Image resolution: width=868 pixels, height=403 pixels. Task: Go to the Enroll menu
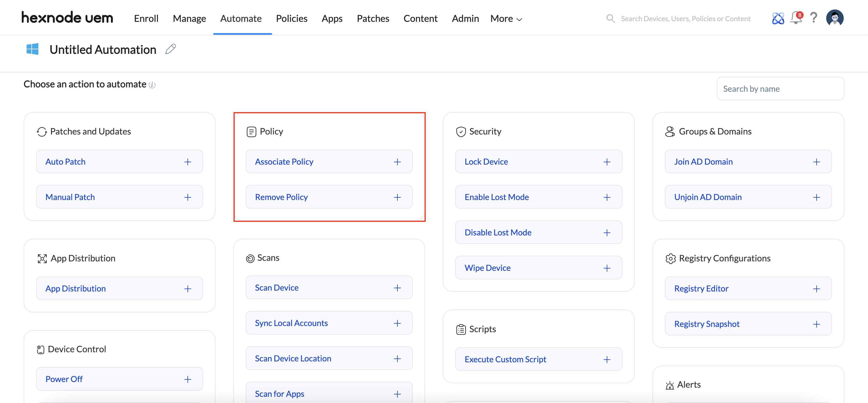coord(146,19)
